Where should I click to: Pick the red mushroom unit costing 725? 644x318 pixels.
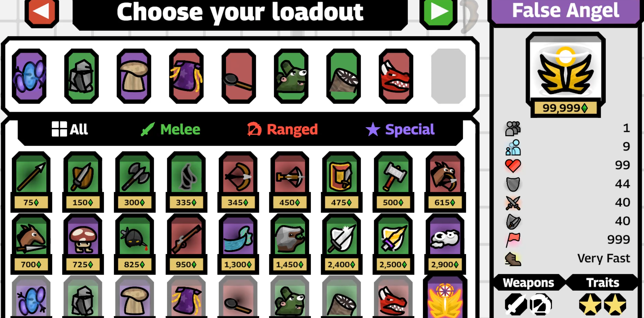point(83,244)
